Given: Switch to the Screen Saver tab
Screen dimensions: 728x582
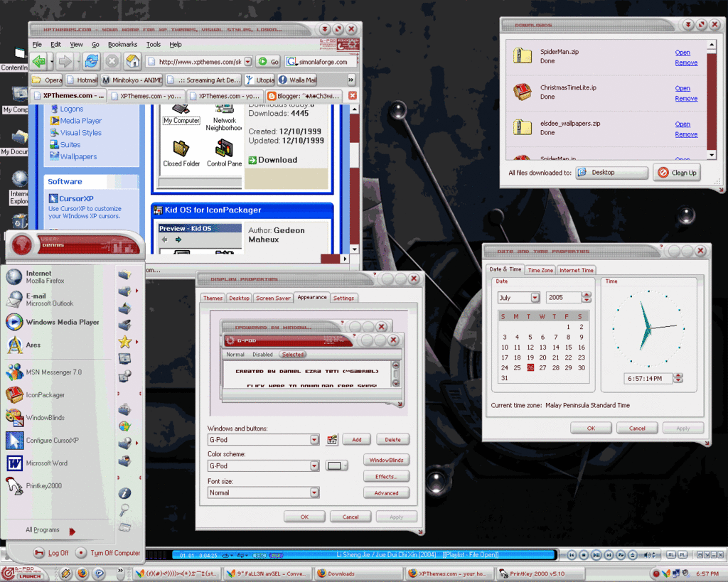Looking at the screenshot, I should click(273, 298).
